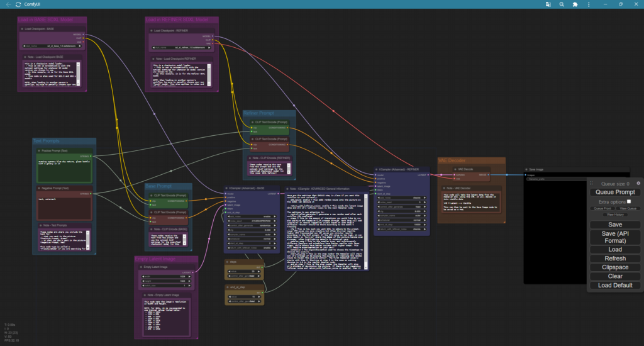The height and width of the screenshot is (346, 644).
Task: Toggle add_noise value on KSampler BASE
Action: click(x=252, y=216)
